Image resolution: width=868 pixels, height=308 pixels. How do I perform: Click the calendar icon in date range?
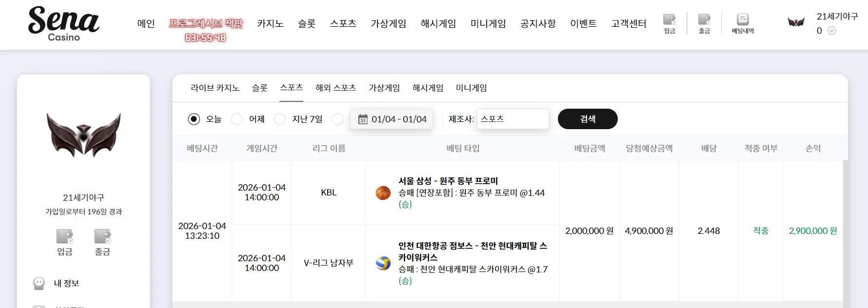tap(363, 119)
